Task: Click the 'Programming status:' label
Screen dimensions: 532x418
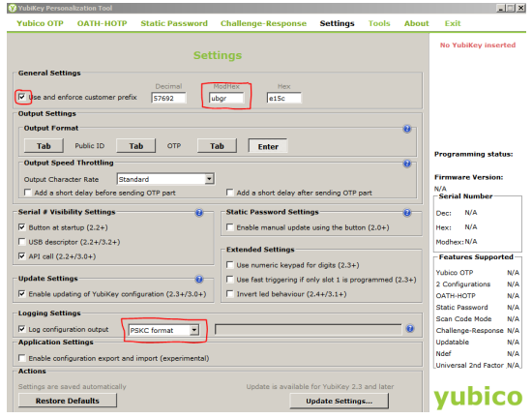Action: pos(474,155)
